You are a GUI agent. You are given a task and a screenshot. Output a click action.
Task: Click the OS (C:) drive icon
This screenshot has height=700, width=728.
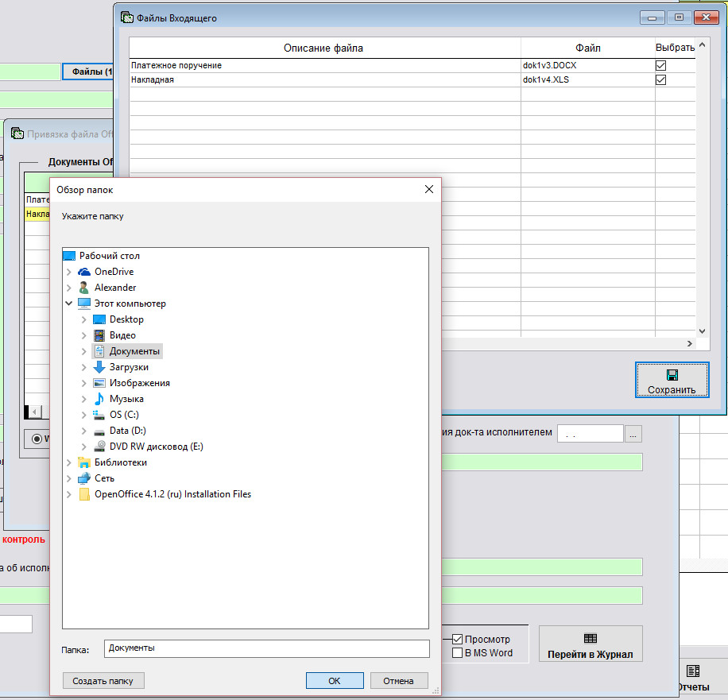coord(99,415)
